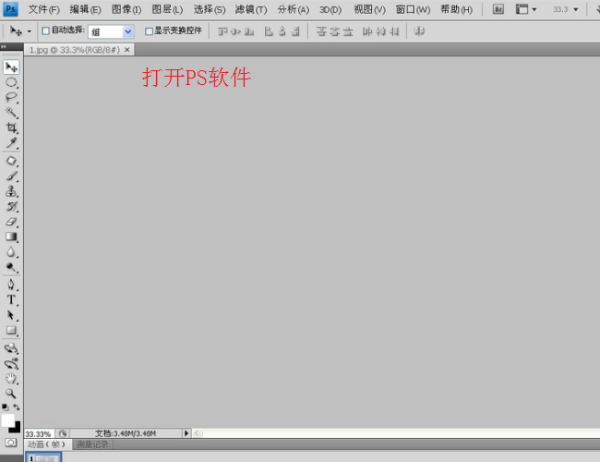Select the Move tool in the toolbox
This screenshot has width=600, height=462.
(x=11, y=67)
